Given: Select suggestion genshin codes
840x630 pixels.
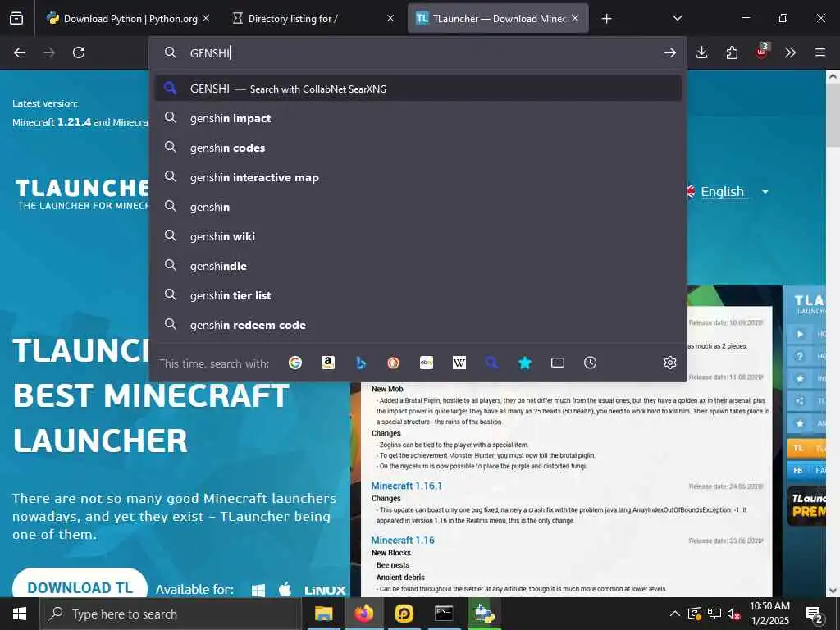Looking at the screenshot, I should tap(418, 148).
